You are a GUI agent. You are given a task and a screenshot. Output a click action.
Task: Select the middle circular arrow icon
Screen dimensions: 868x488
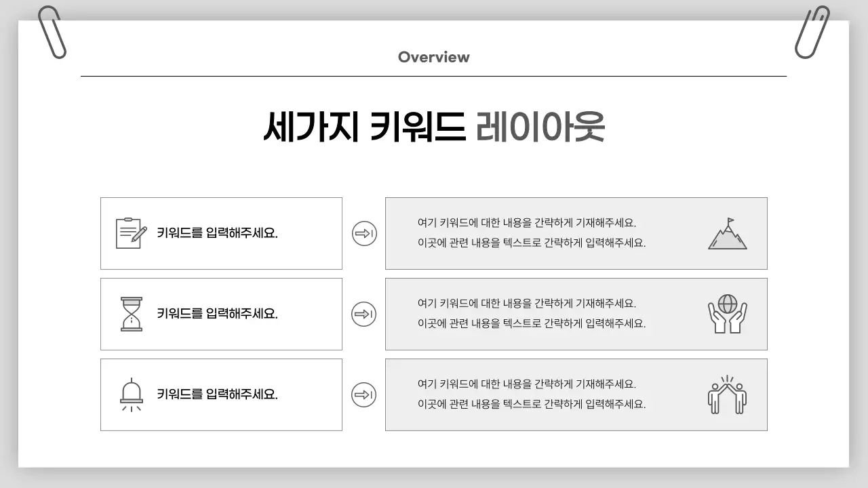[364, 313]
